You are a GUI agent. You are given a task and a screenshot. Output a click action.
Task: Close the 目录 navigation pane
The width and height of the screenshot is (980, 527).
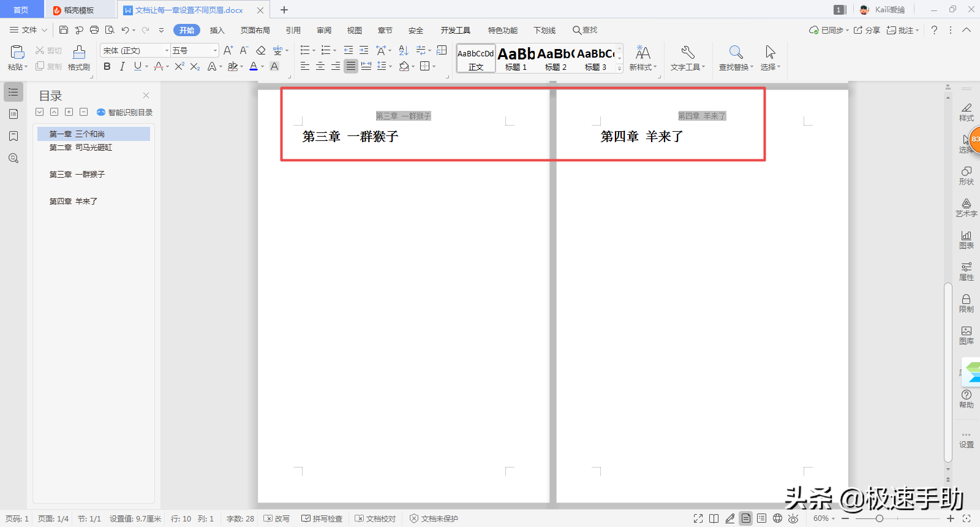coord(146,95)
